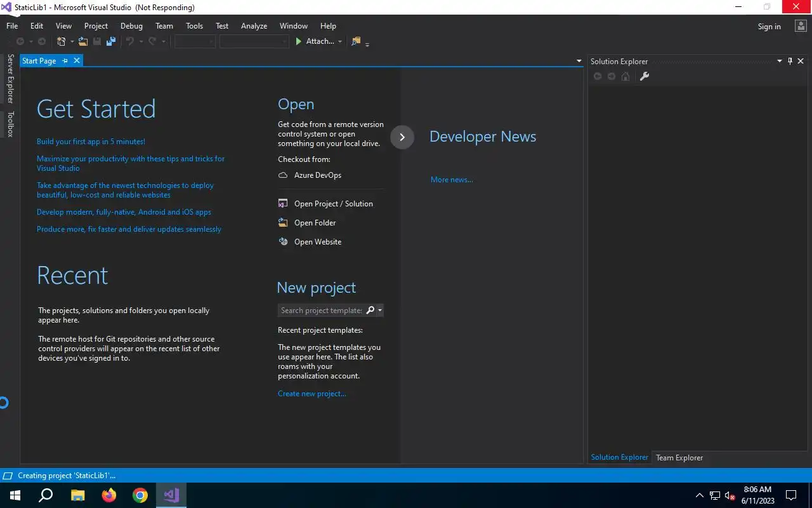Click the Open Folder icon
This screenshot has height=508, width=812.
click(283, 223)
